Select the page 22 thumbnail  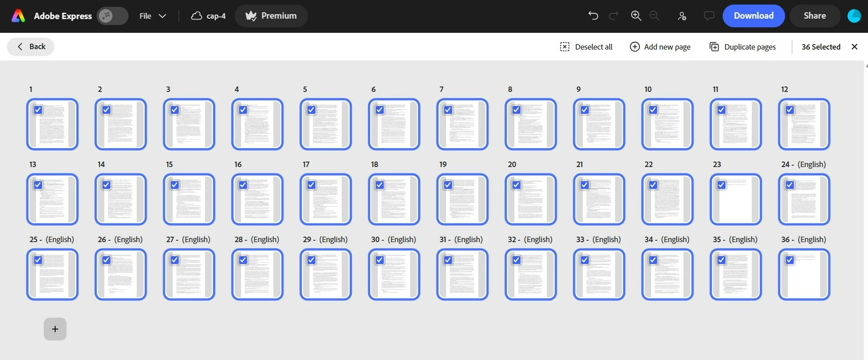tap(668, 199)
